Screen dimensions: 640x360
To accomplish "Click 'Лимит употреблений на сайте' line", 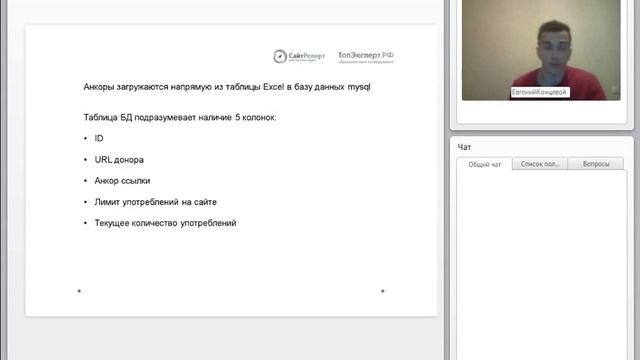I will coord(156,202).
